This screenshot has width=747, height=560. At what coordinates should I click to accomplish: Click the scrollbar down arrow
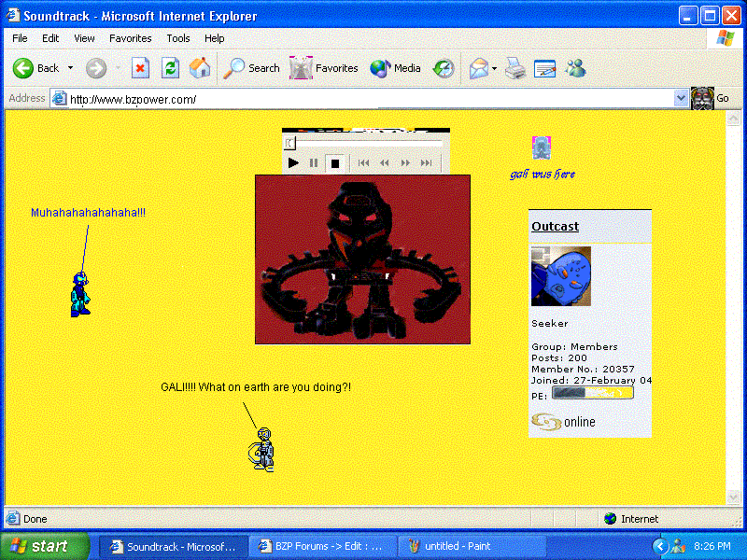(x=733, y=497)
